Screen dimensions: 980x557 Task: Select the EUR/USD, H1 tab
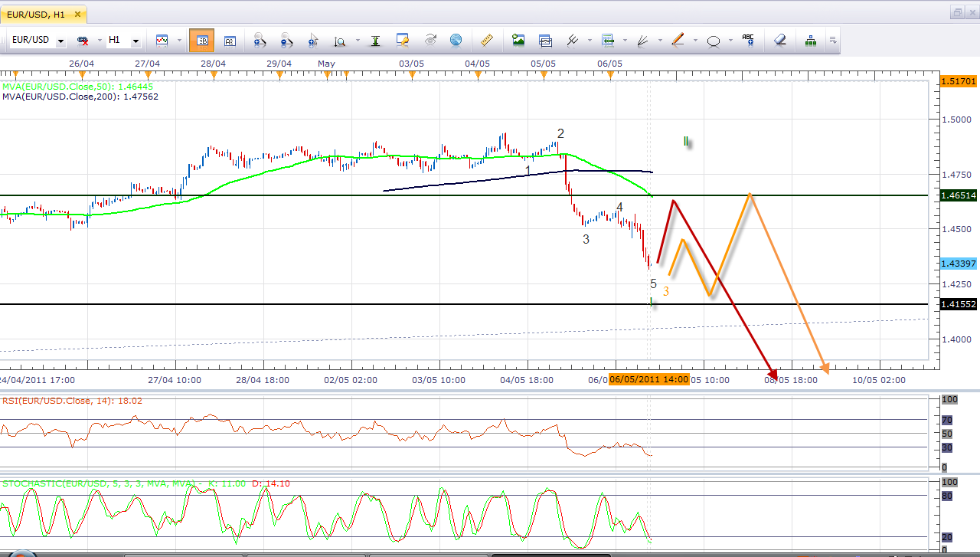point(44,14)
